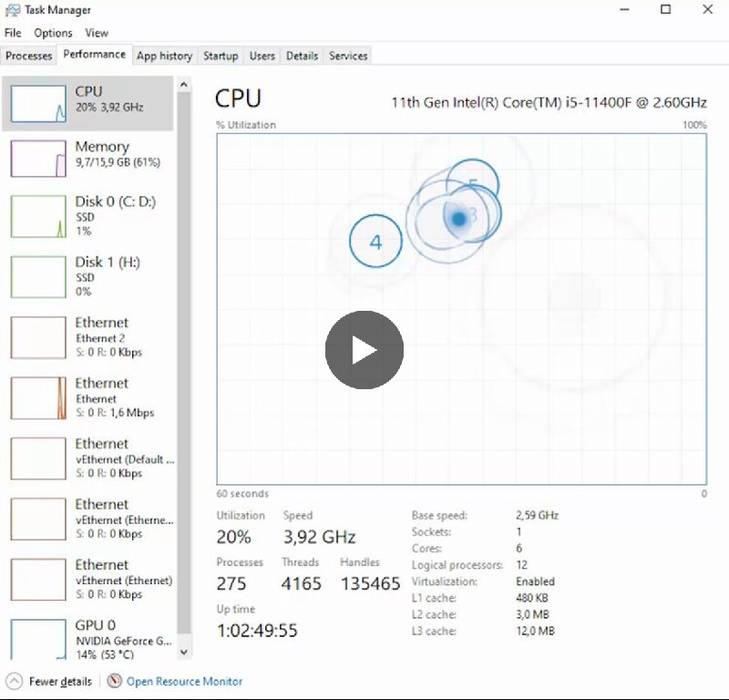Screen dimensions: 729x700
Task: Switch to the Processes tab
Action: 29,56
